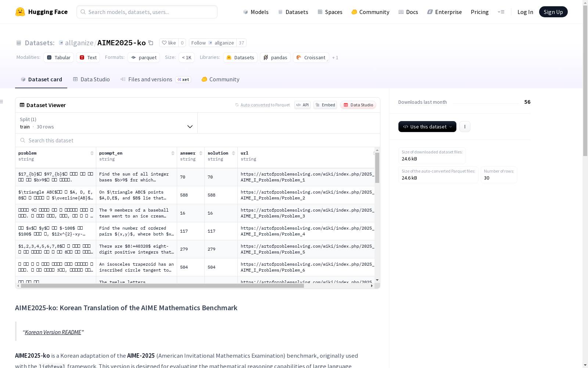Filter by the parquet format tag
This screenshot has width=588, height=368.
click(x=144, y=57)
